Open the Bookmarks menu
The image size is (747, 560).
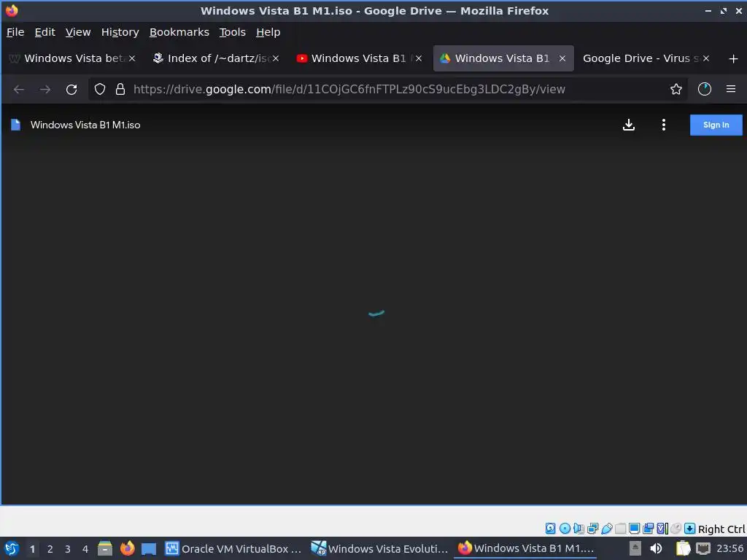pos(179,32)
